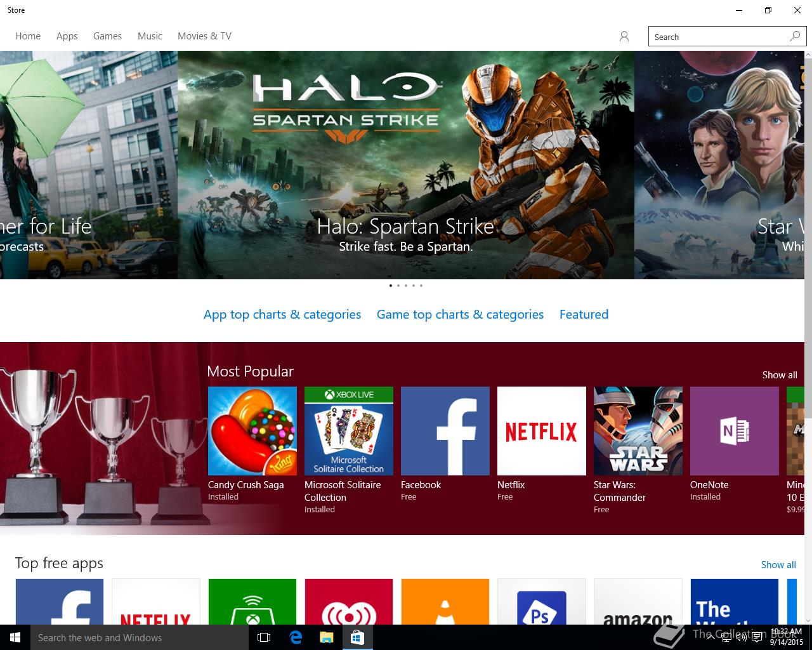Switch to the Music tab
This screenshot has width=812, height=650.
point(150,36)
